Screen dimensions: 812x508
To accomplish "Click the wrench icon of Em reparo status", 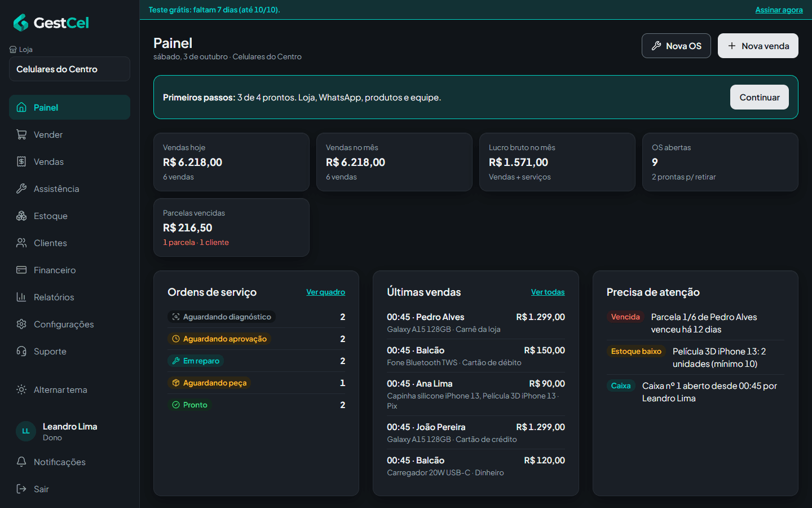I will (176, 361).
